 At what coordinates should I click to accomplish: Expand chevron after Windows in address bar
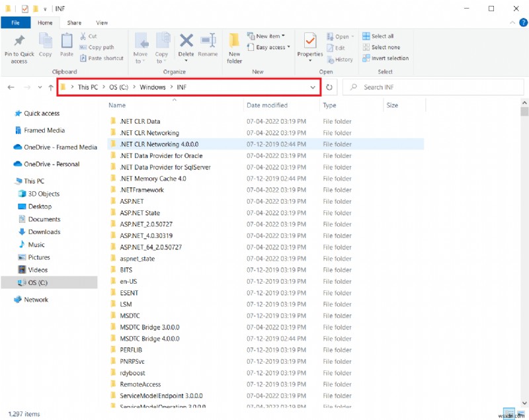tap(171, 87)
